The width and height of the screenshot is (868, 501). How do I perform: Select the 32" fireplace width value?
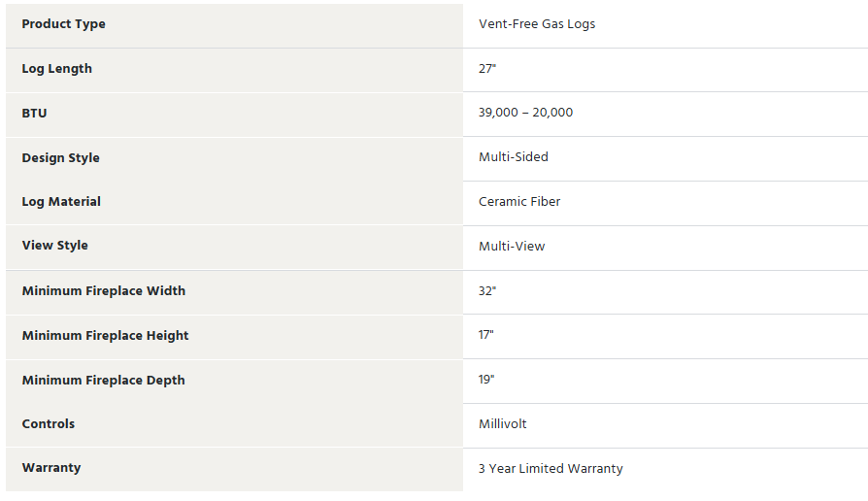pos(487,290)
